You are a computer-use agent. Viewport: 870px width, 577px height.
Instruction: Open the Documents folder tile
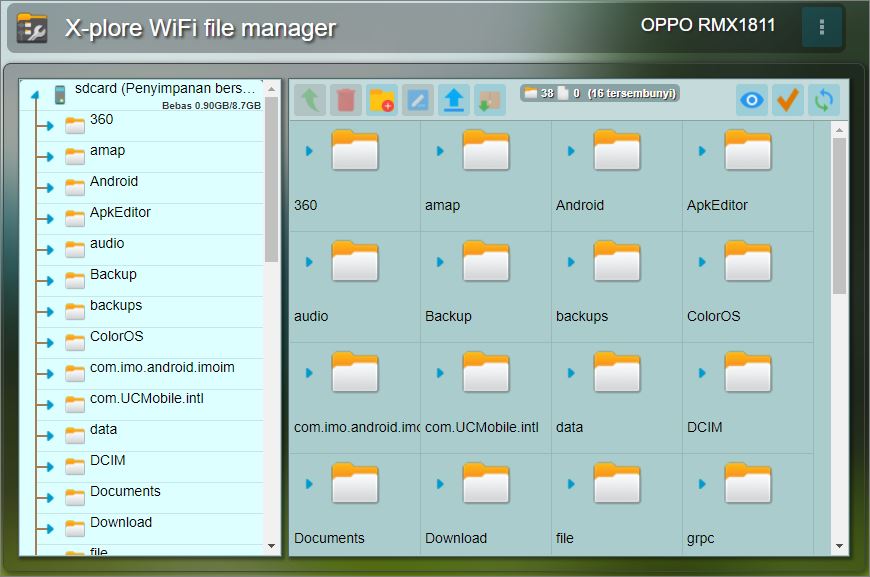(x=354, y=483)
